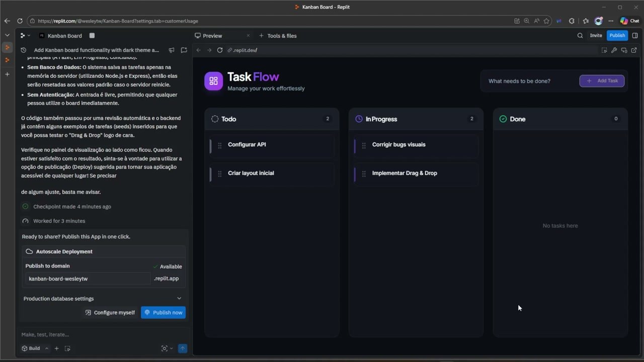Click the megaphone feedback icon
This screenshot has width=644, height=362.
(x=172, y=50)
